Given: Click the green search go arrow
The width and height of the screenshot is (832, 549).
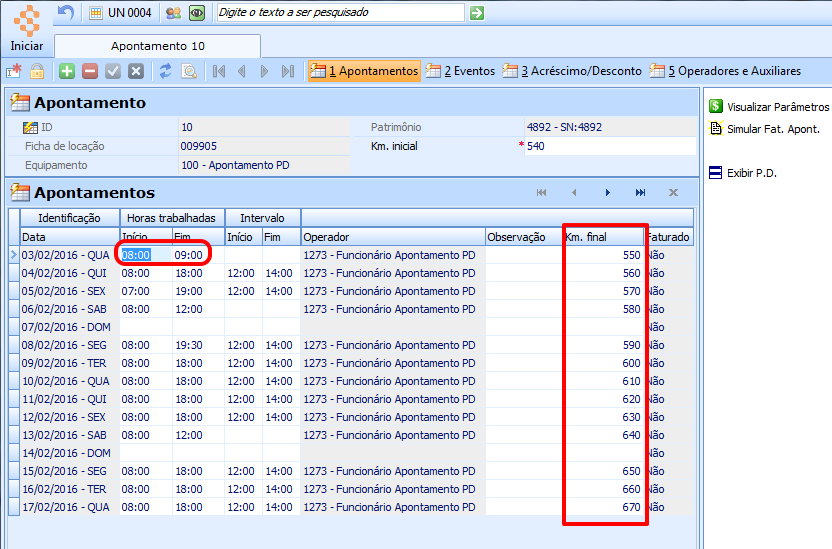Looking at the screenshot, I should pyautogui.click(x=477, y=13).
